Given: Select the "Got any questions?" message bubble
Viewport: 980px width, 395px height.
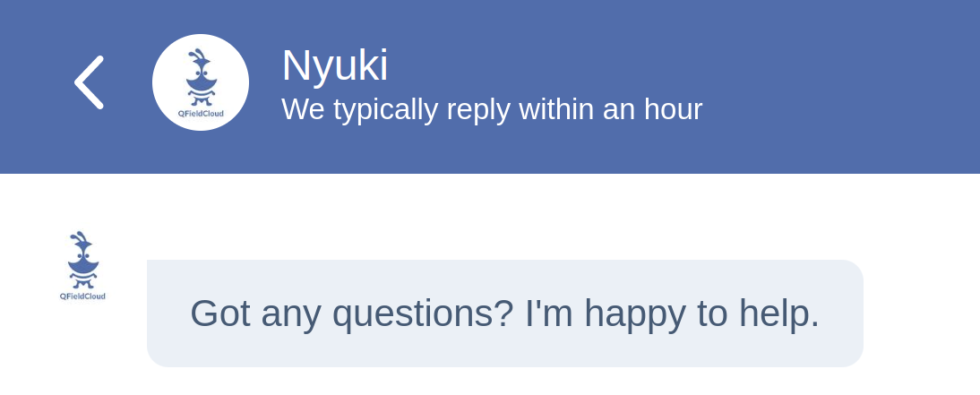Looking at the screenshot, I should pos(505,313).
